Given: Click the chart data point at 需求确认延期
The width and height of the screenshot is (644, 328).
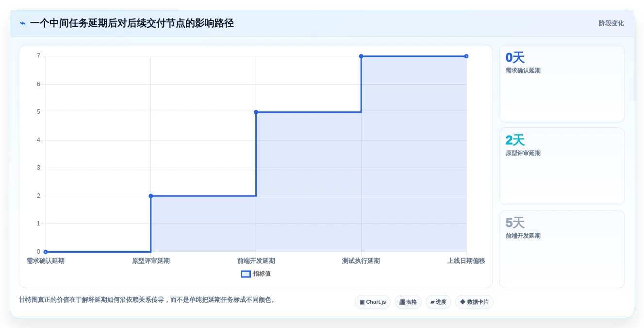Looking at the screenshot, I should coord(46,252).
